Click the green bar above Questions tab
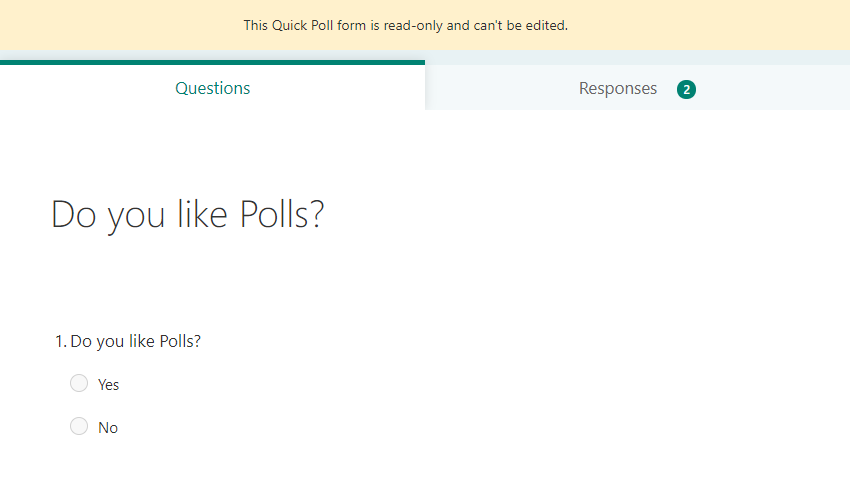Viewport: 850px width, 488px height. (x=212, y=62)
